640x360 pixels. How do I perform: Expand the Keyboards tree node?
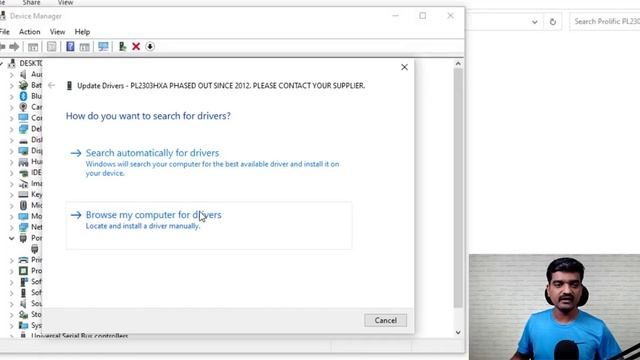11,195
